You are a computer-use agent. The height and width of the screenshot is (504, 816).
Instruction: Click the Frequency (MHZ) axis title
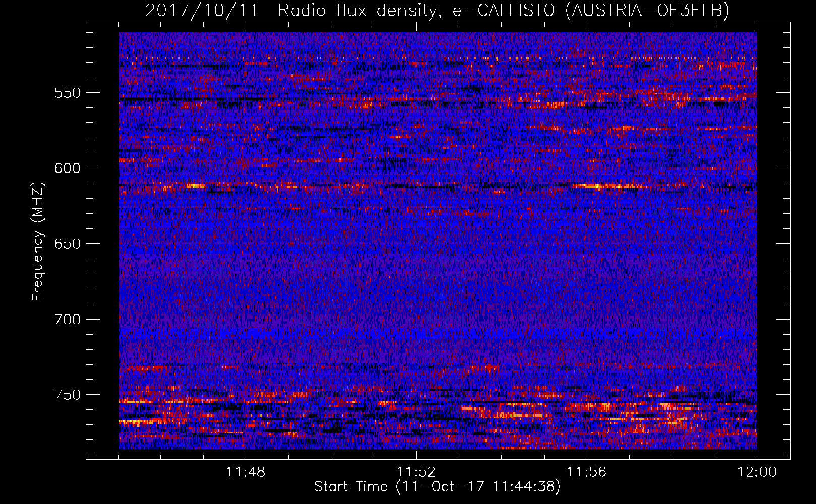point(38,241)
